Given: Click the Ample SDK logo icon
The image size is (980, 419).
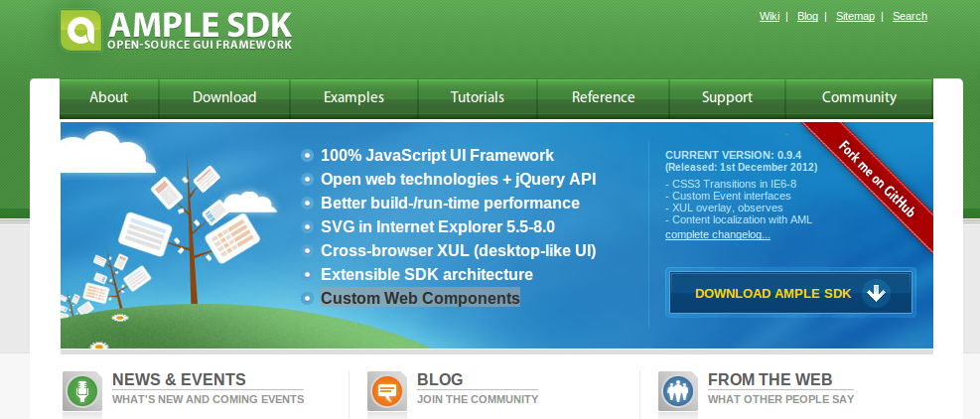Looking at the screenshot, I should coord(80,30).
